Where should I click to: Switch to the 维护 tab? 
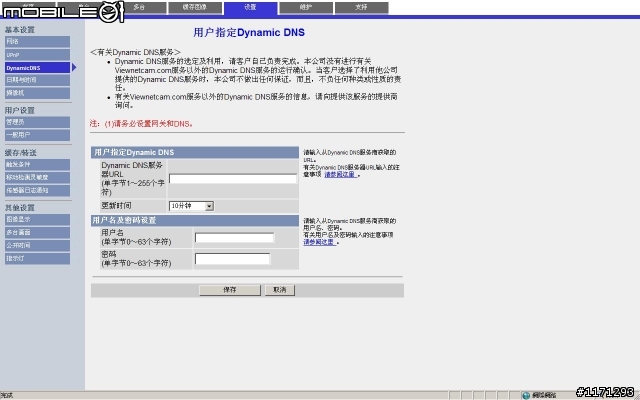coord(306,7)
